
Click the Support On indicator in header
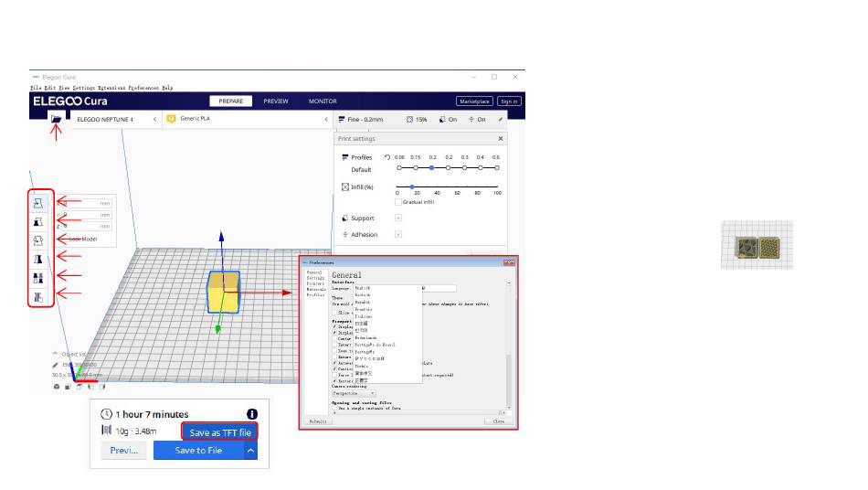(448, 119)
